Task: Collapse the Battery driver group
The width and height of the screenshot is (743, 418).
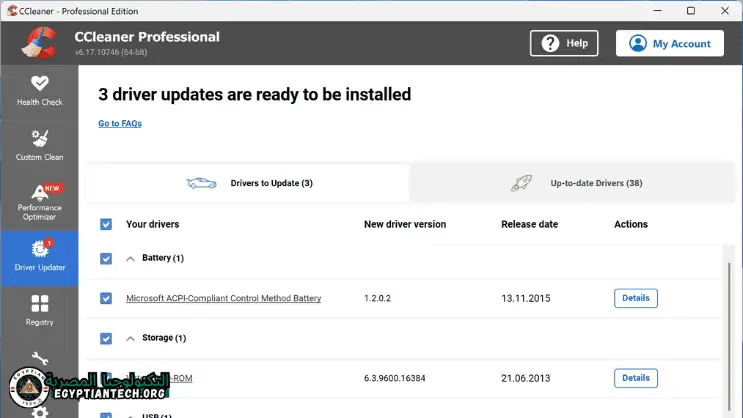Action: click(x=130, y=259)
